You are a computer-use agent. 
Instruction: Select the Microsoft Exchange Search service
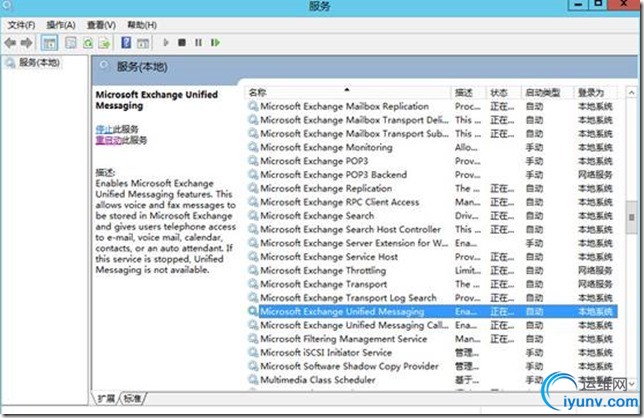tap(431, 216)
